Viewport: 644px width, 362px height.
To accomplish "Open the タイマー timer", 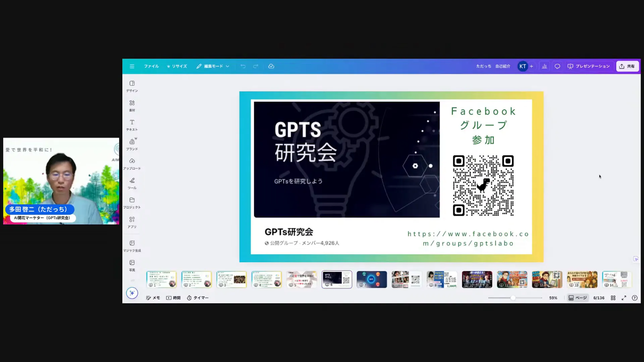I will click(x=198, y=298).
